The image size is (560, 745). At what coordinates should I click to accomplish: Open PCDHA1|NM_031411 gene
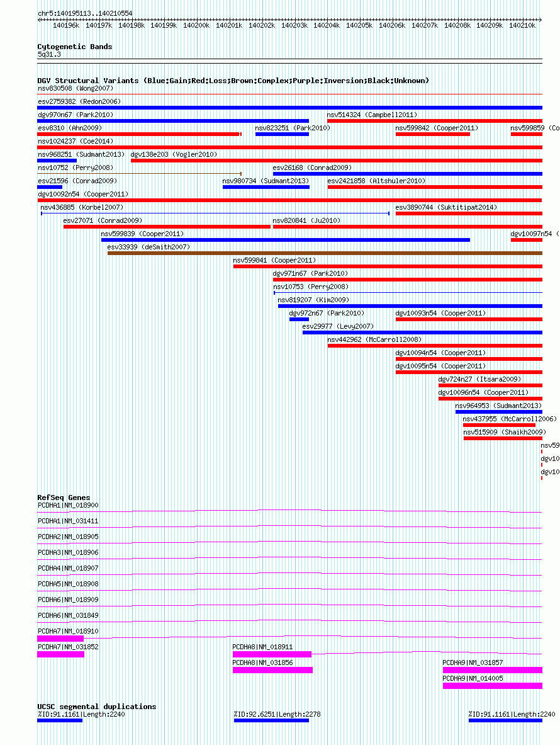click(289, 527)
